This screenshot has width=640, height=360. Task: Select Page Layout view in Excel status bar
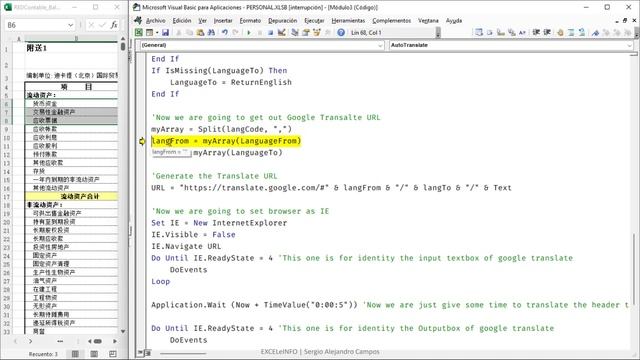click(x=94, y=354)
